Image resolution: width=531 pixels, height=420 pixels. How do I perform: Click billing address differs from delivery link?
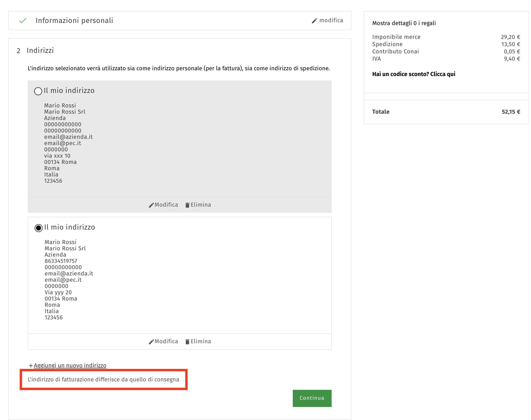tap(103, 379)
